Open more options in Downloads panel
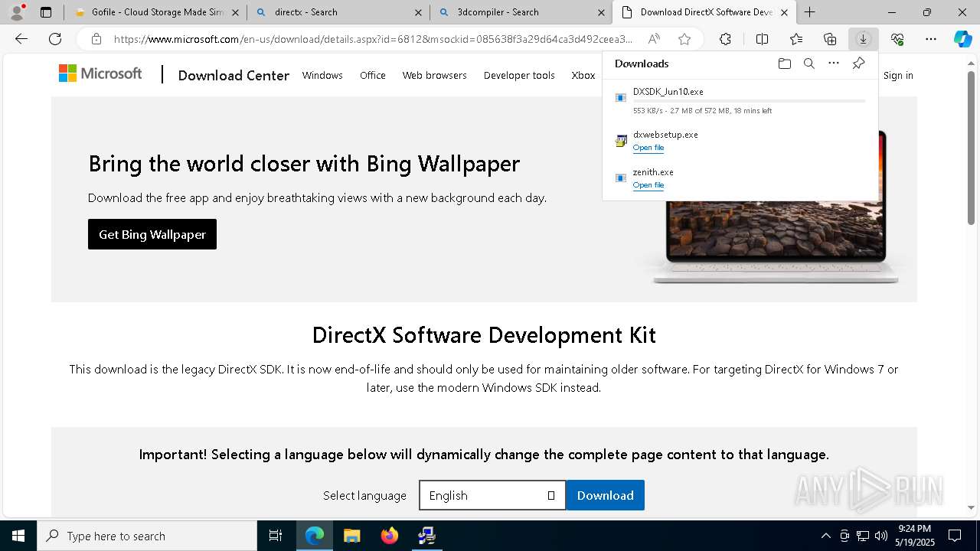The height and width of the screenshot is (551, 980). pyautogui.click(x=834, y=64)
